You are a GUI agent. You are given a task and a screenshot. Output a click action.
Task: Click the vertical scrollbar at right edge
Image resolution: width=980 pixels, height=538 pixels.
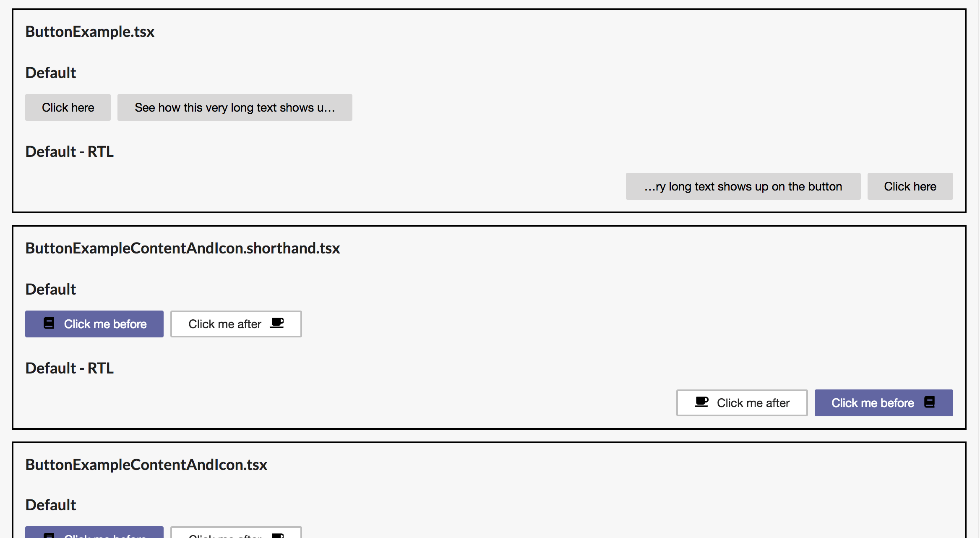tap(979, 269)
